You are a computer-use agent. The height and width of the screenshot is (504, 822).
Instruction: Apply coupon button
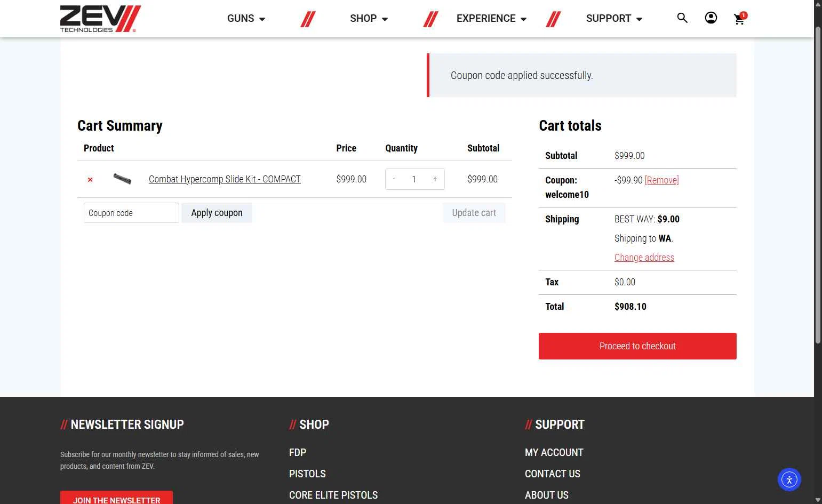point(217,213)
